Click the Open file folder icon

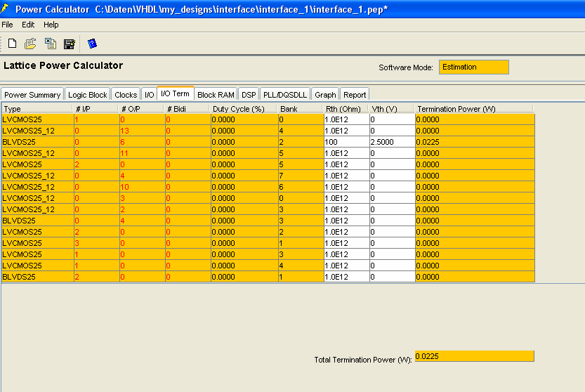click(x=30, y=44)
